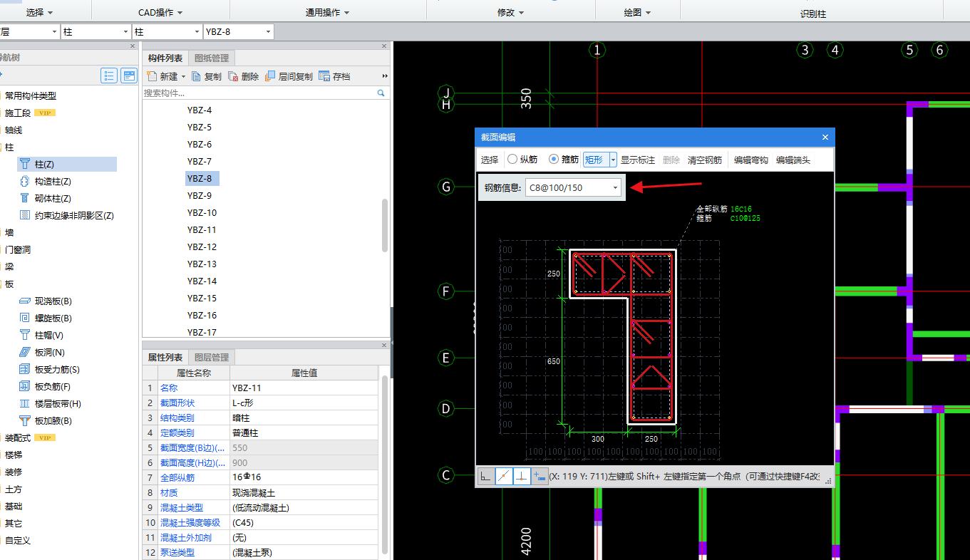This screenshot has width=970, height=560.
Task: Open the 矩形 shape dropdown arrow
Action: 613,160
